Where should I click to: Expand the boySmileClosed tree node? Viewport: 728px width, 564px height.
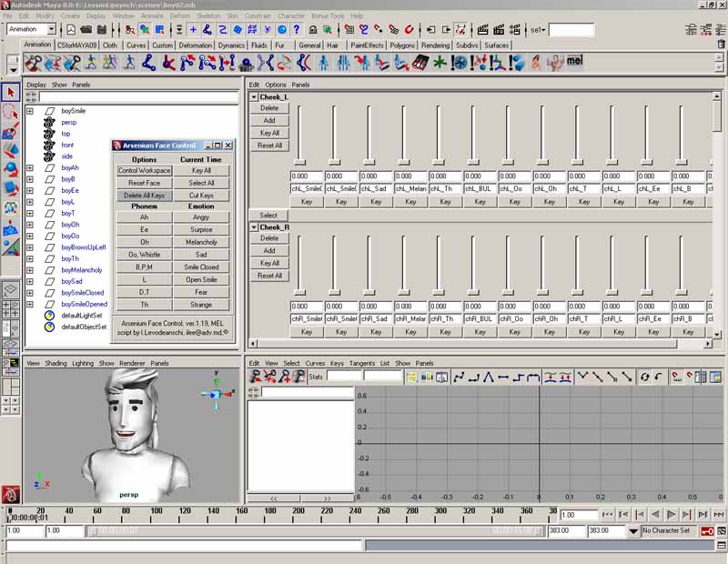pyautogui.click(x=29, y=293)
